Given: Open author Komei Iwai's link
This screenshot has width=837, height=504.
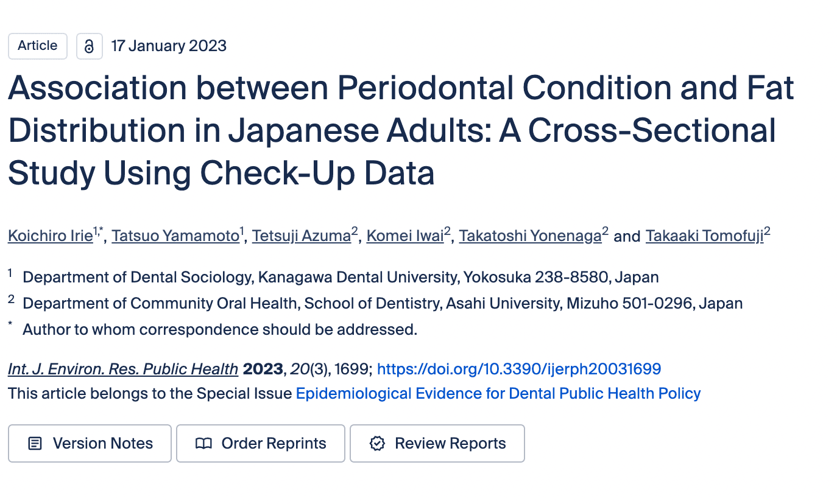Looking at the screenshot, I should point(405,236).
